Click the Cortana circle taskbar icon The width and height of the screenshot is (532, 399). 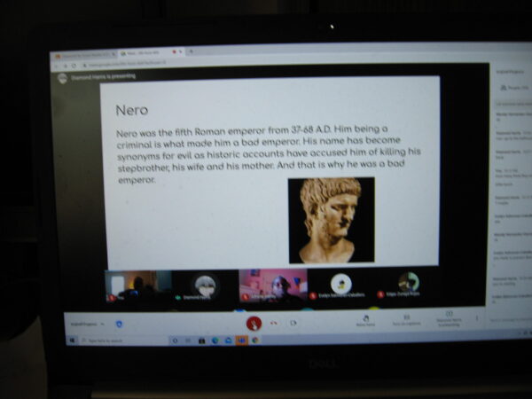click(175, 340)
